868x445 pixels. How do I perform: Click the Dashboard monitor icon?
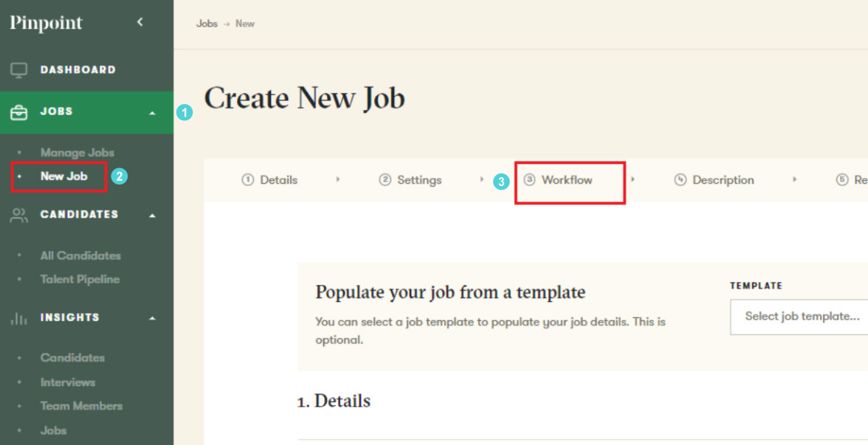18,70
